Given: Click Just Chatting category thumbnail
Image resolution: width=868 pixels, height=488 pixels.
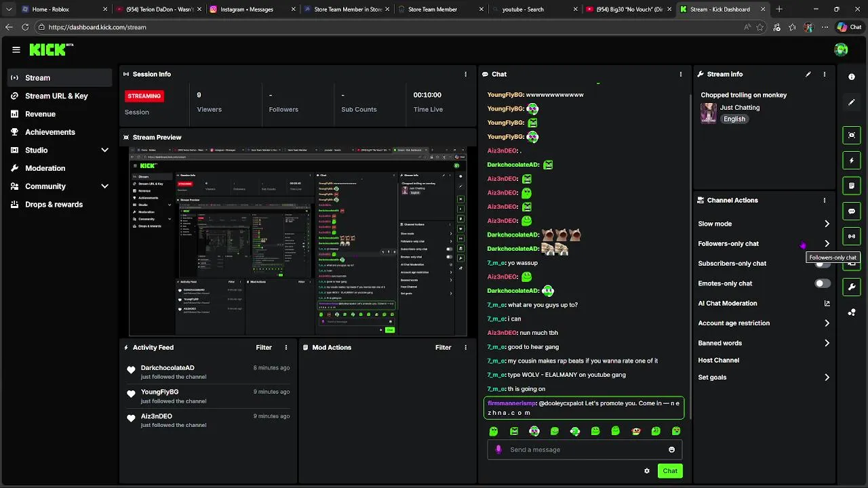Looking at the screenshot, I should (709, 113).
